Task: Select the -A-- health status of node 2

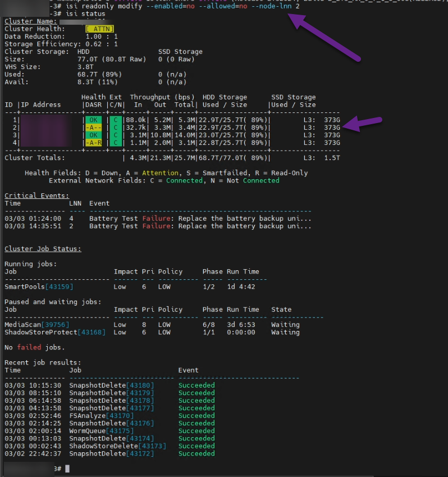Action: 93,128
